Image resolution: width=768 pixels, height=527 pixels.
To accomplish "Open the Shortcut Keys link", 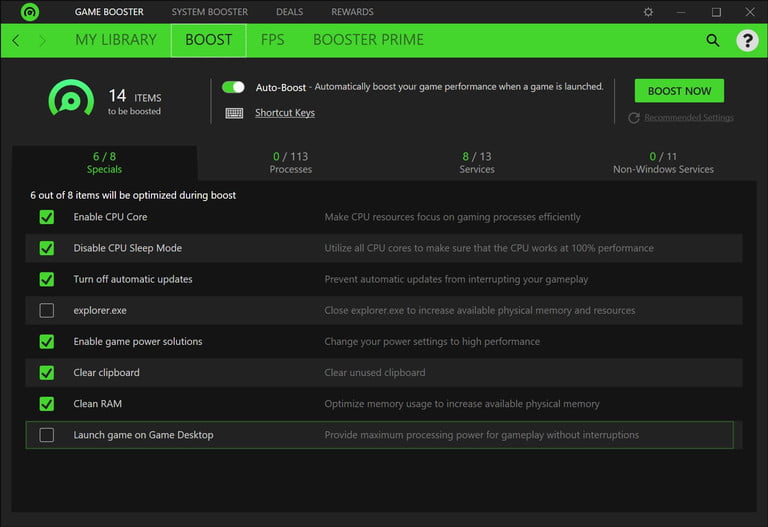I will click(284, 113).
